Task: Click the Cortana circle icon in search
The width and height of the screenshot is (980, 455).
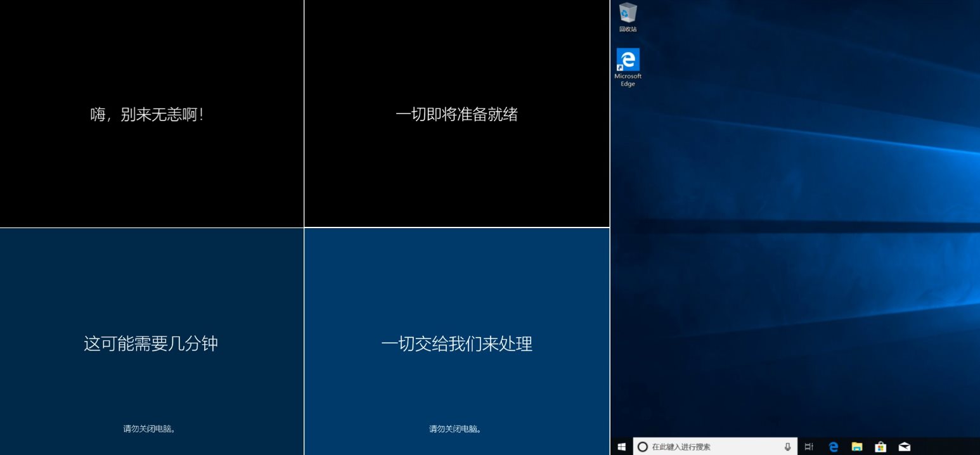Action: (642, 447)
